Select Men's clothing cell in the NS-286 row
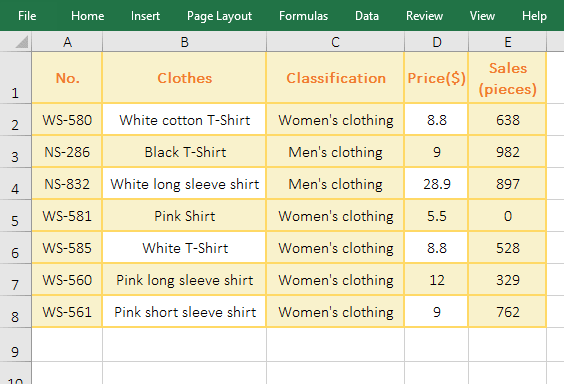 pyautogui.click(x=335, y=152)
